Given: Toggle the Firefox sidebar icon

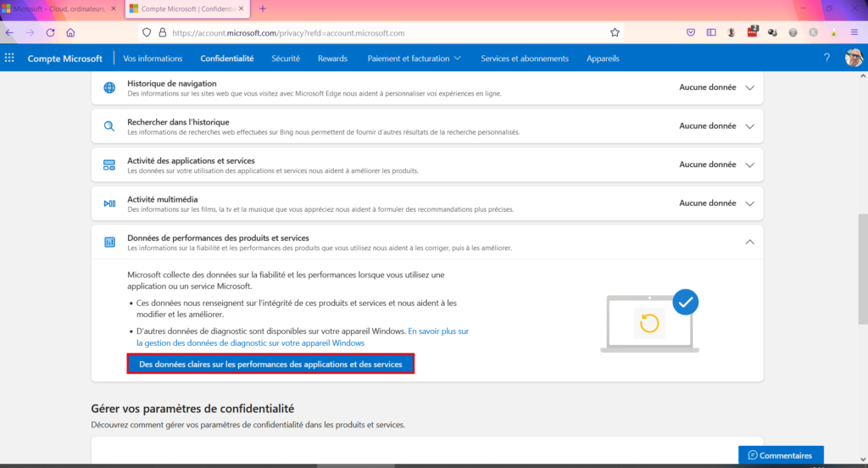Looking at the screenshot, I should point(711,33).
